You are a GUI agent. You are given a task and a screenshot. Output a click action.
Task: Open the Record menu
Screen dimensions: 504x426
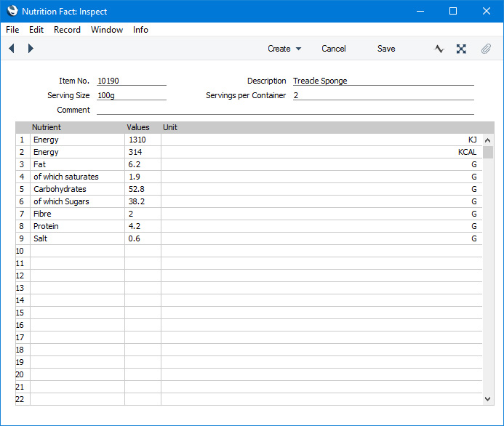pyautogui.click(x=67, y=30)
